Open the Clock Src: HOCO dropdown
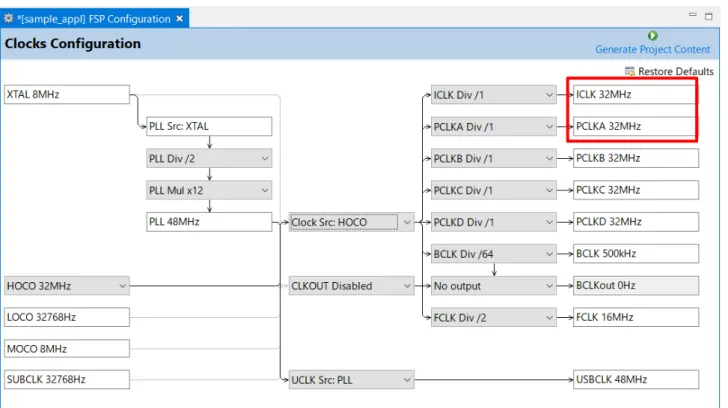 click(351, 222)
